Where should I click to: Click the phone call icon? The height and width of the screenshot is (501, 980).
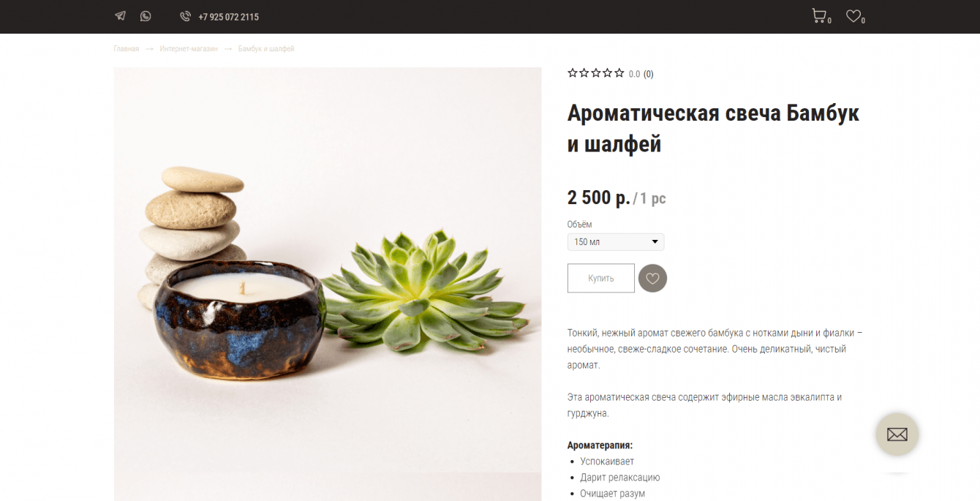coord(185,16)
